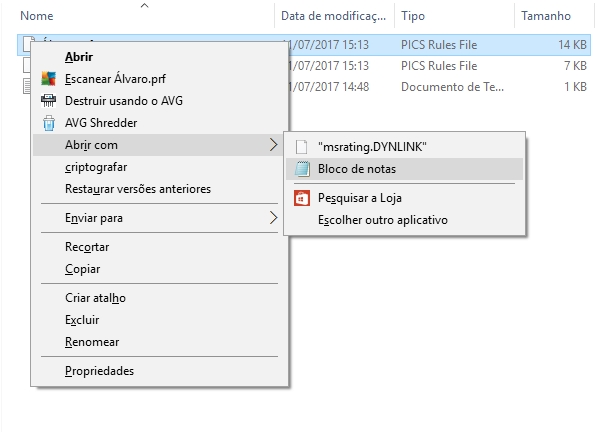Image resolution: width=600 pixels, height=432 pixels.
Task: Click Recortar to cut the file
Action: (87, 247)
